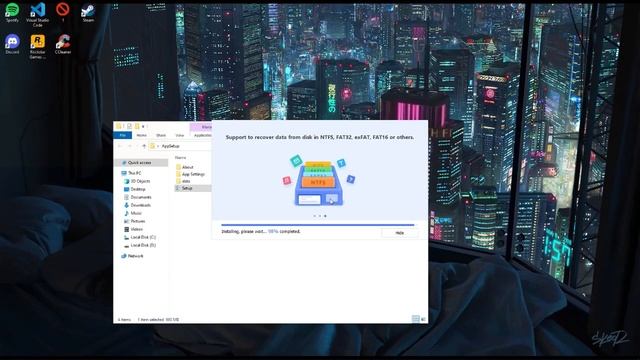Image resolution: width=640 pixels, height=360 pixels.
Task: Select Quick access in navigation pane
Action: pyautogui.click(x=142, y=162)
